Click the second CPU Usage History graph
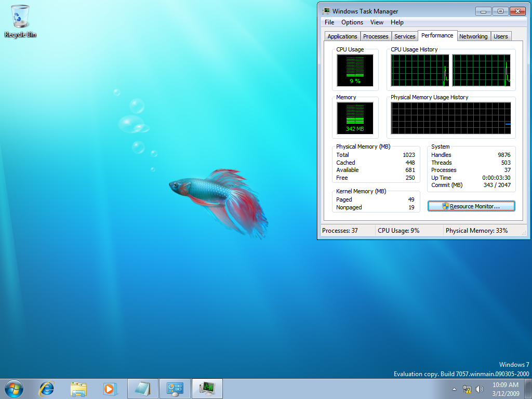This screenshot has height=399, width=532. [481, 71]
